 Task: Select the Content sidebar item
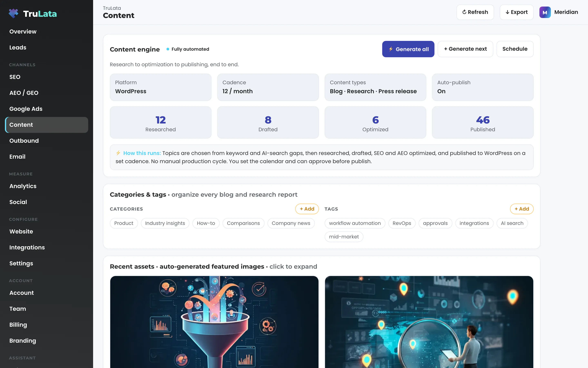(x=46, y=125)
